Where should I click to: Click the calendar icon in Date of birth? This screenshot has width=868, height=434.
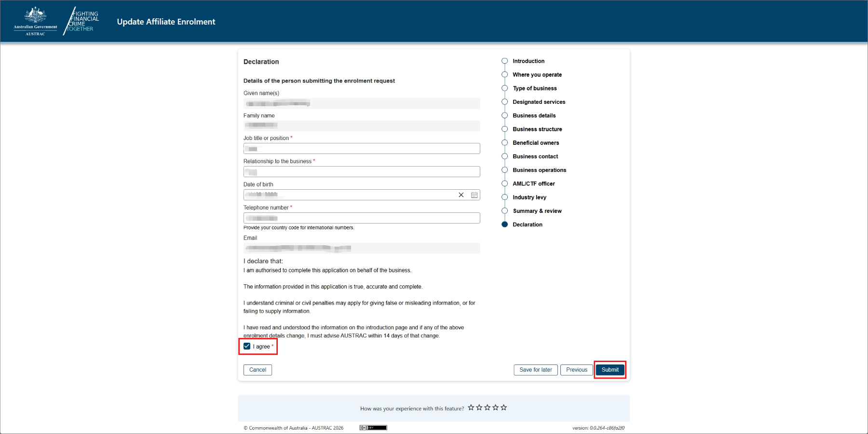pyautogui.click(x=474, y=195)
